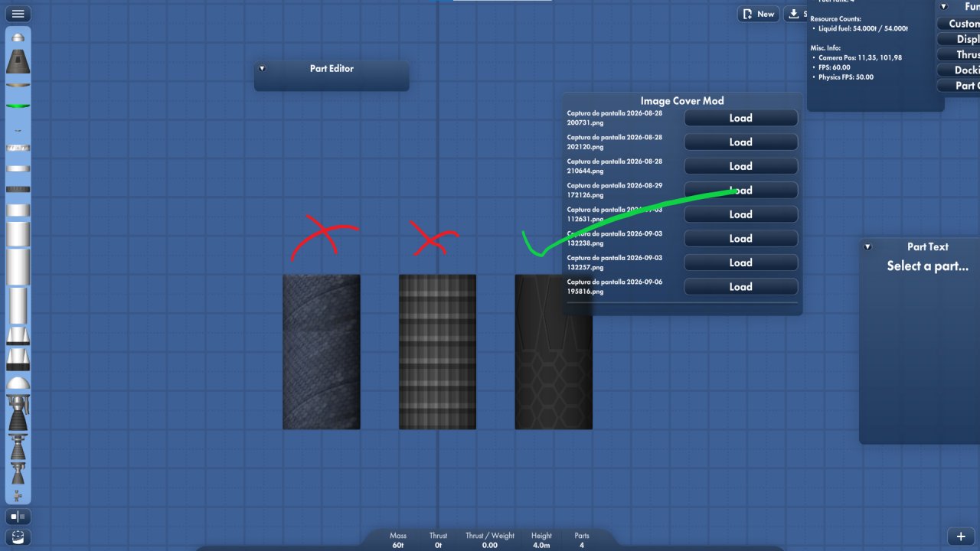The width and height of the screenshot is (980, 551).
Task: Load Captura de pantalla 2026-09-06 195816.png
Action: pos(740,287)
